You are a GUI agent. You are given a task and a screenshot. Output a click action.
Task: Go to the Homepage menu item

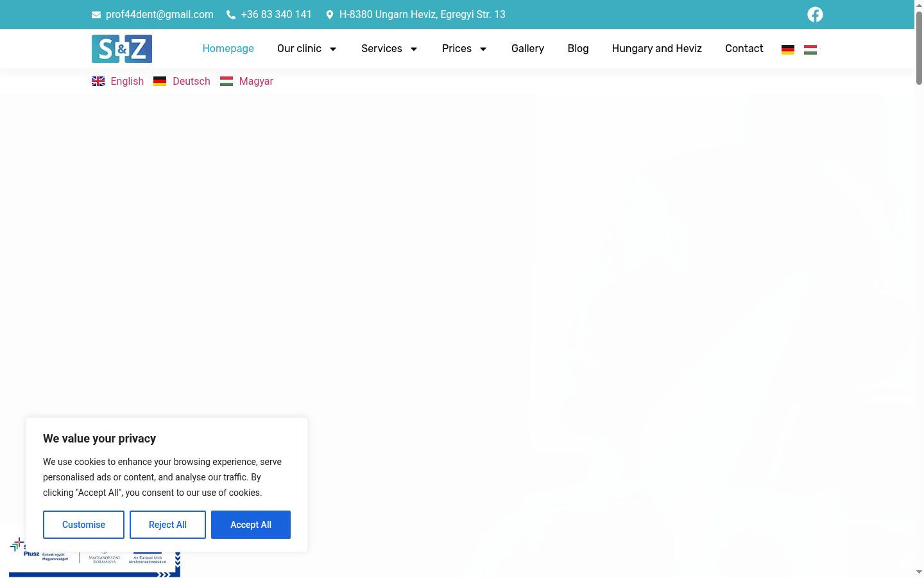point(228,49)
